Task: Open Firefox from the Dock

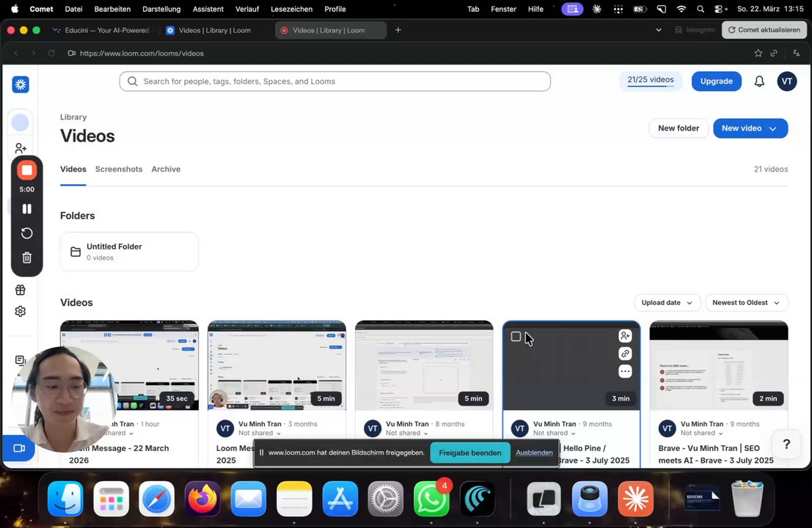Action: point(202,499)
